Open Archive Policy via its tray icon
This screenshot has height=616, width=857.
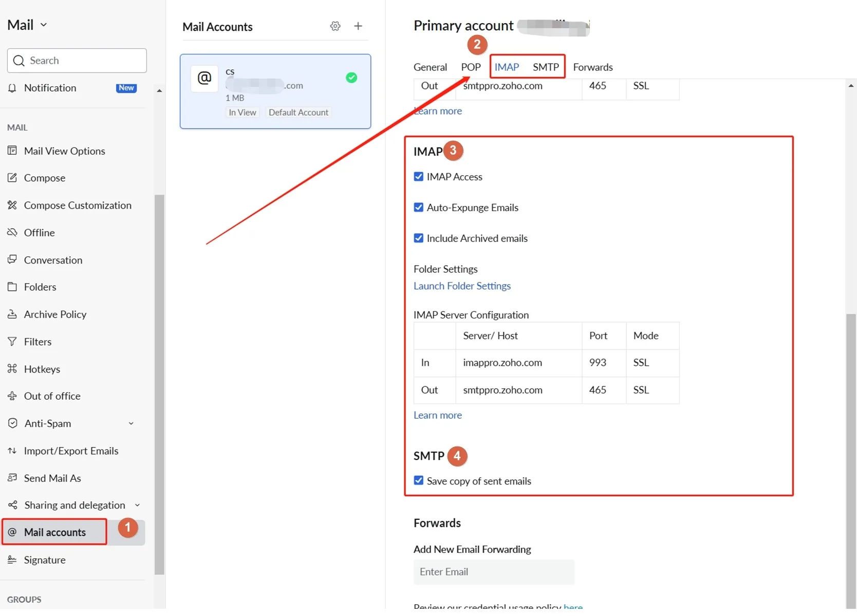click(x=12, y=314)
